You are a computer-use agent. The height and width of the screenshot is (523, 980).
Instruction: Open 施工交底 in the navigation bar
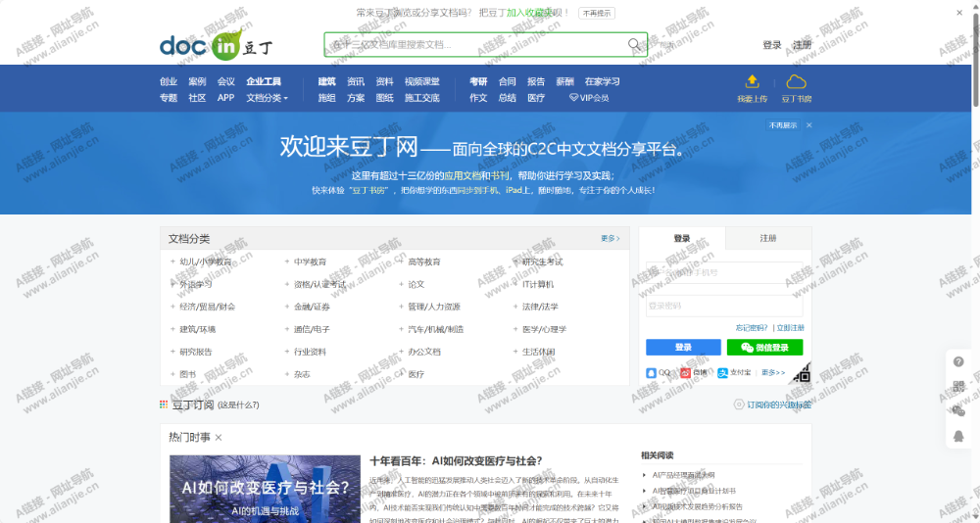pos(421,98)
